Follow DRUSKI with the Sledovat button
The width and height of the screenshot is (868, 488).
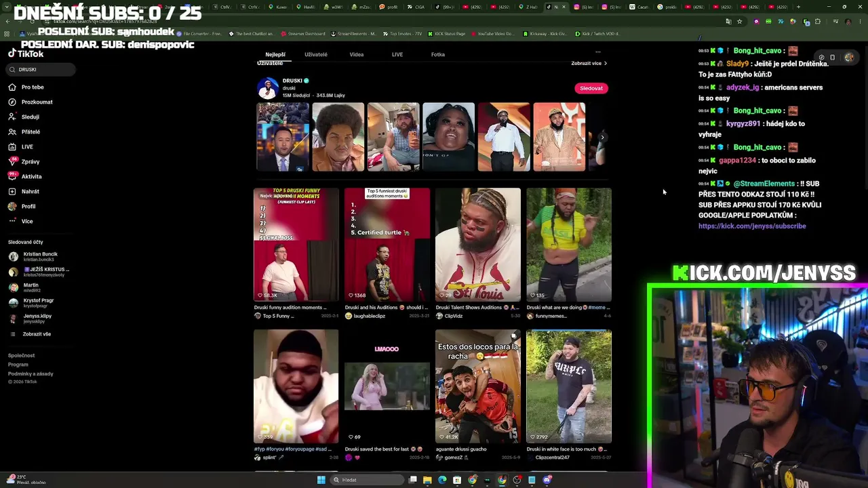coord(591,88)
